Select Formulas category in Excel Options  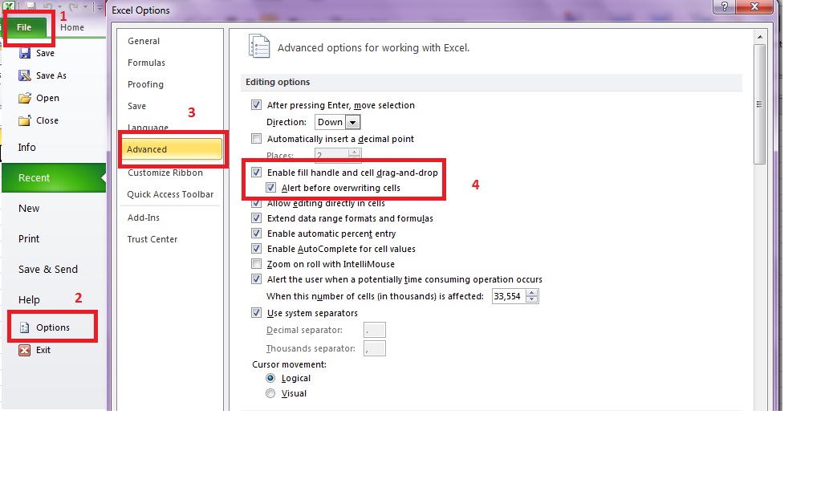pos(146,63)
